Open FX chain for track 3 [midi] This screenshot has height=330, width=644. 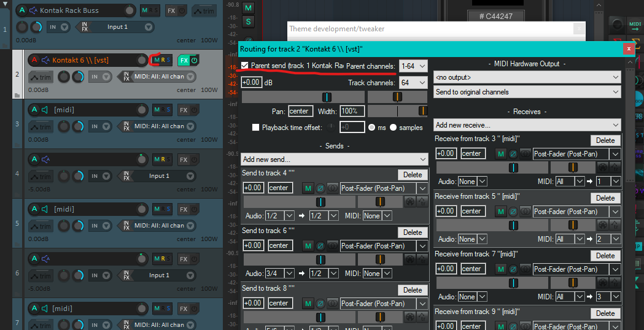(x=184, y=110)
